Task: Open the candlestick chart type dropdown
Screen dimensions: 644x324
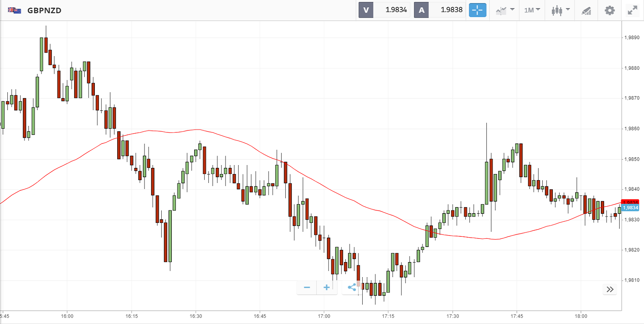Action: pos(561,10)
